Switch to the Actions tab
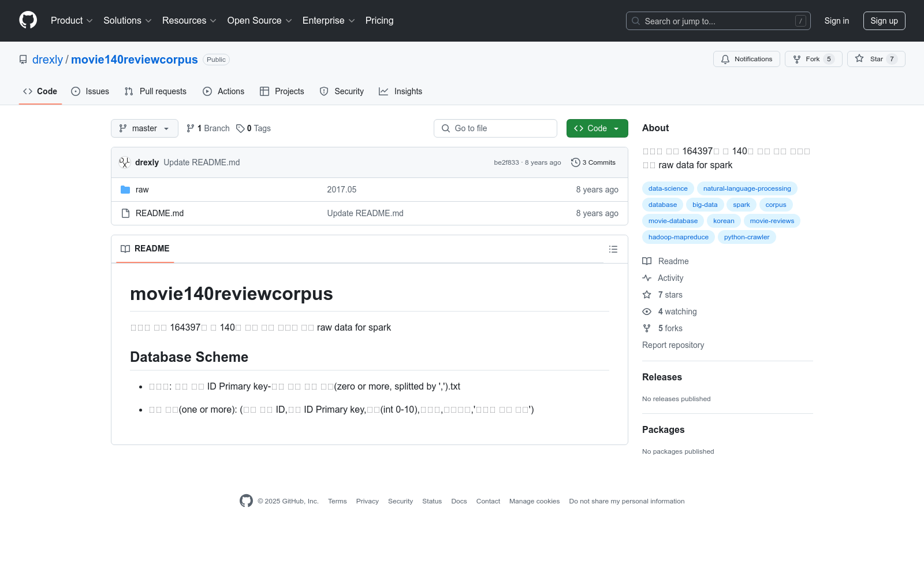924x578 pixels. tap(223, 91)
